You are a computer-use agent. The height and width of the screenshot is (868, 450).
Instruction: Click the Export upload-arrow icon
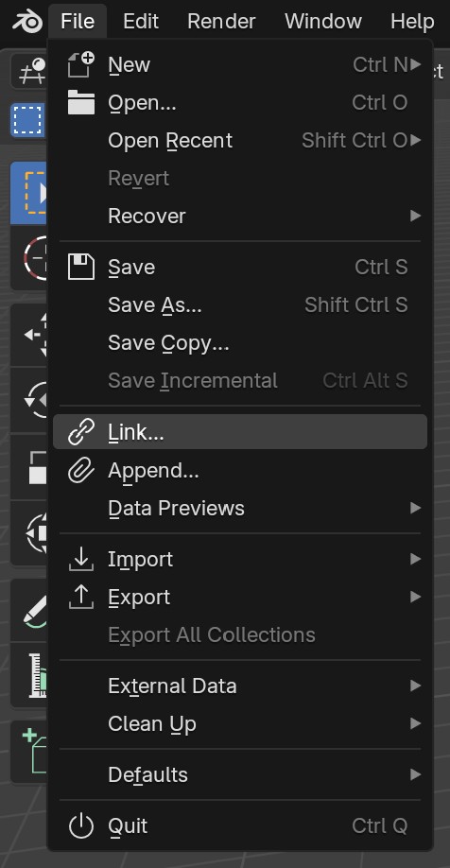pos(81,597)
